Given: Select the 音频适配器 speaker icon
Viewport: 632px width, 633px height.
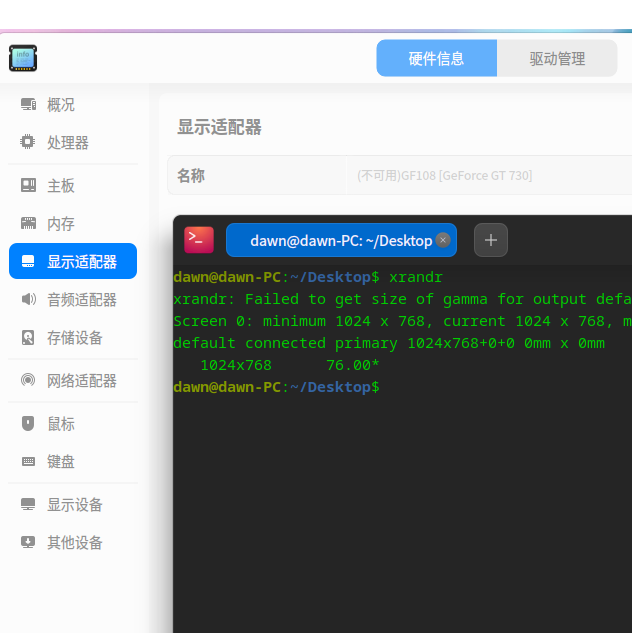Looking at the screenshot, I should [x=28, y=300].
